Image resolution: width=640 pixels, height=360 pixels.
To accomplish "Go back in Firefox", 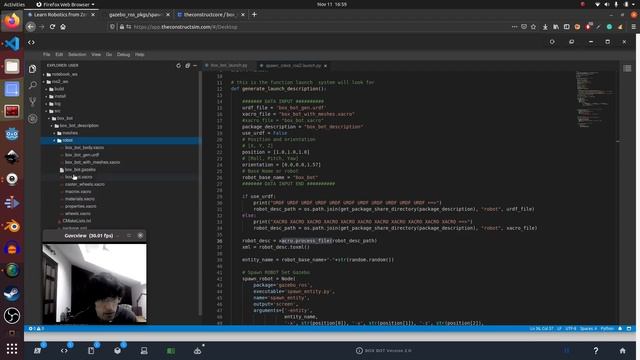I will click(x=31, y=27).
